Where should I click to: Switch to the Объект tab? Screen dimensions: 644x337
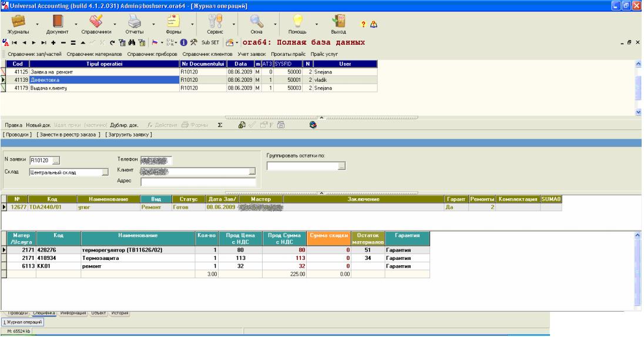coord(99,313)
